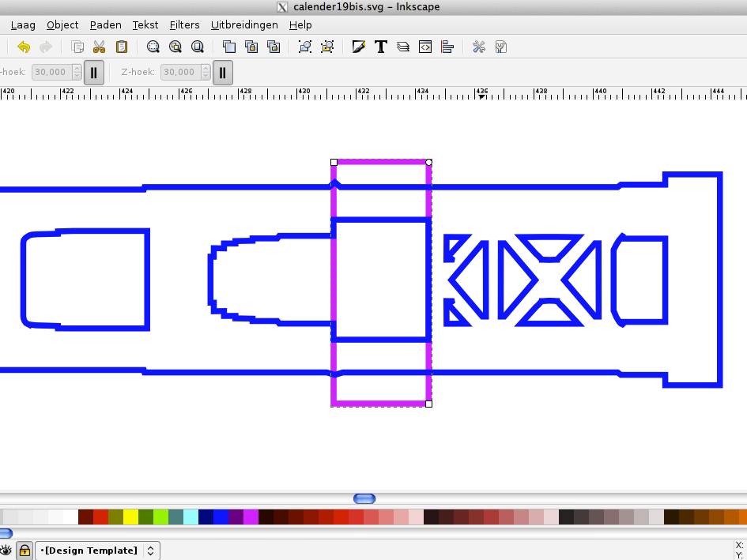Click the top-left square handle of magenta rectangle
Viewport: 747px width, 560px height.
pyautogui.click(x=334, y=163)
